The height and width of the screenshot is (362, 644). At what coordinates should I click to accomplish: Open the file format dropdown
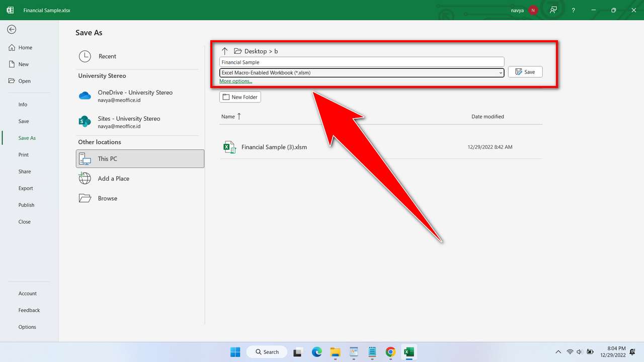(x=500, y=72)
